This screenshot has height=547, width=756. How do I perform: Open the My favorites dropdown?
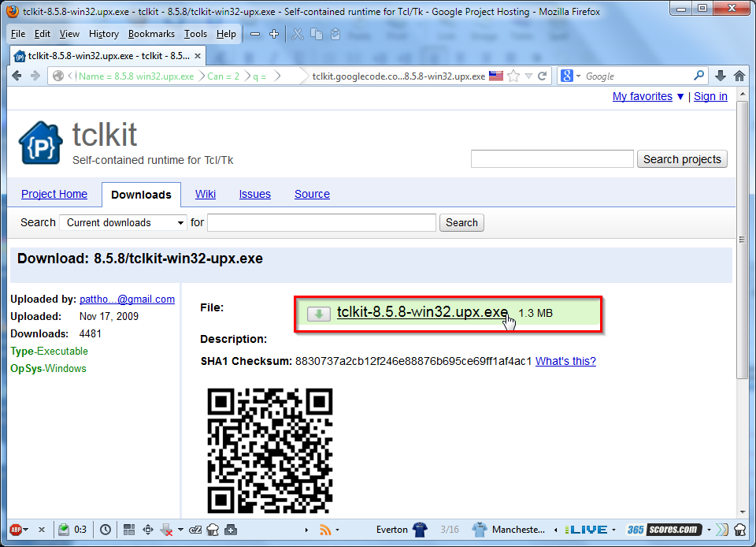point(649,96)
